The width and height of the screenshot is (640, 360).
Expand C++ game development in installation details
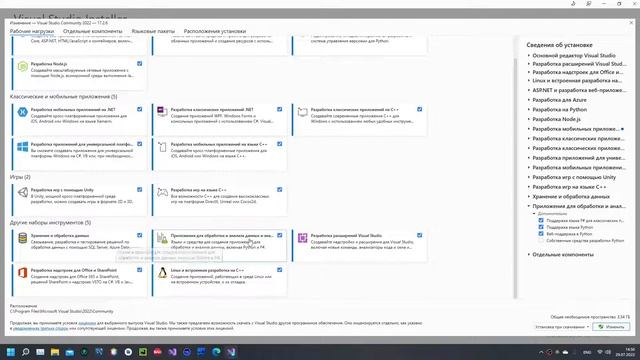pyautogui.click(x=529, y=187)
